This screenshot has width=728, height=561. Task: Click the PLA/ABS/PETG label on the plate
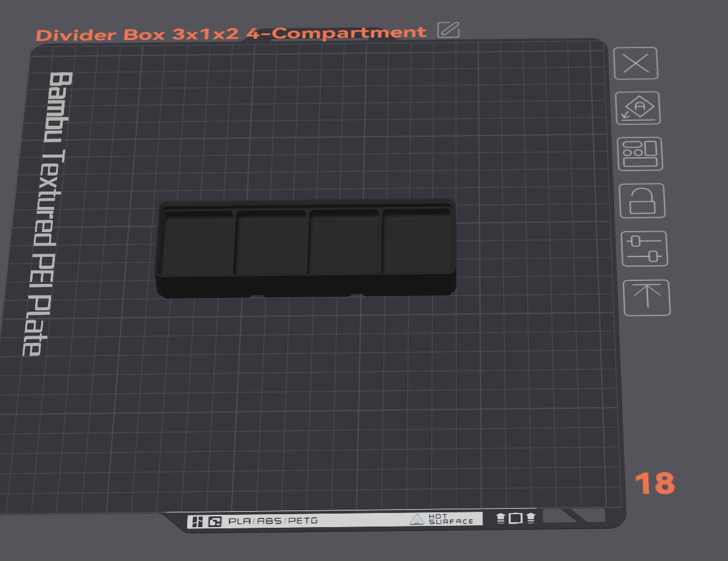coord(273,520)
